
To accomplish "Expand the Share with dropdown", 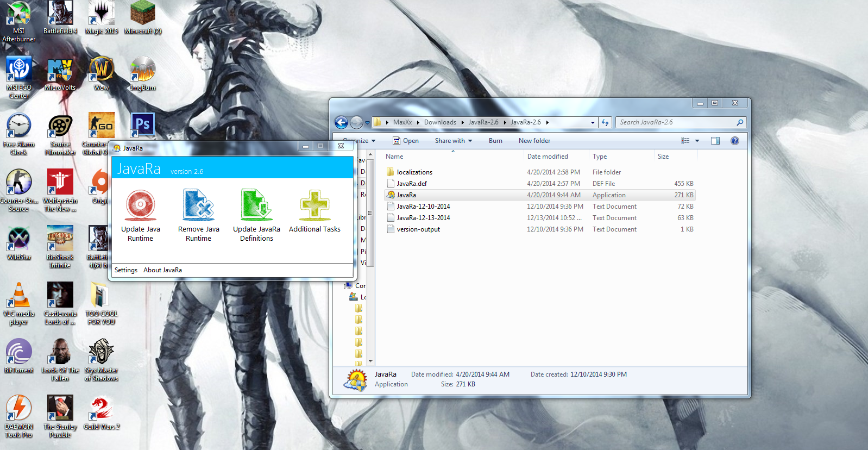I will (454, 141).
